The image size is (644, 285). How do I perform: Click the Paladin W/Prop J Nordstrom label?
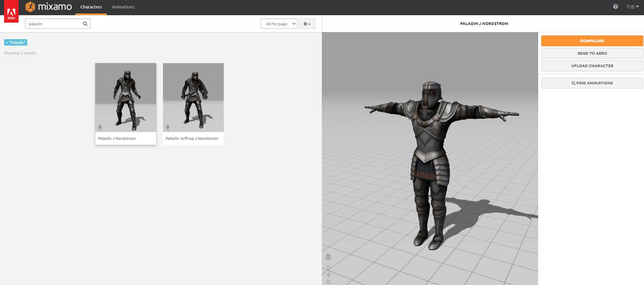pyautogui.click(x=192, y=138)
